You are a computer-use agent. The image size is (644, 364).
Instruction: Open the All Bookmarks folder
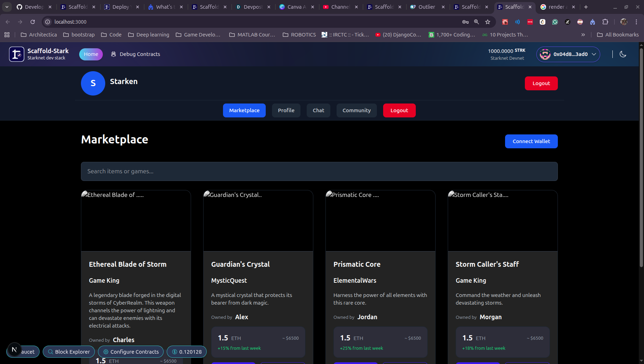pos(618,35)
